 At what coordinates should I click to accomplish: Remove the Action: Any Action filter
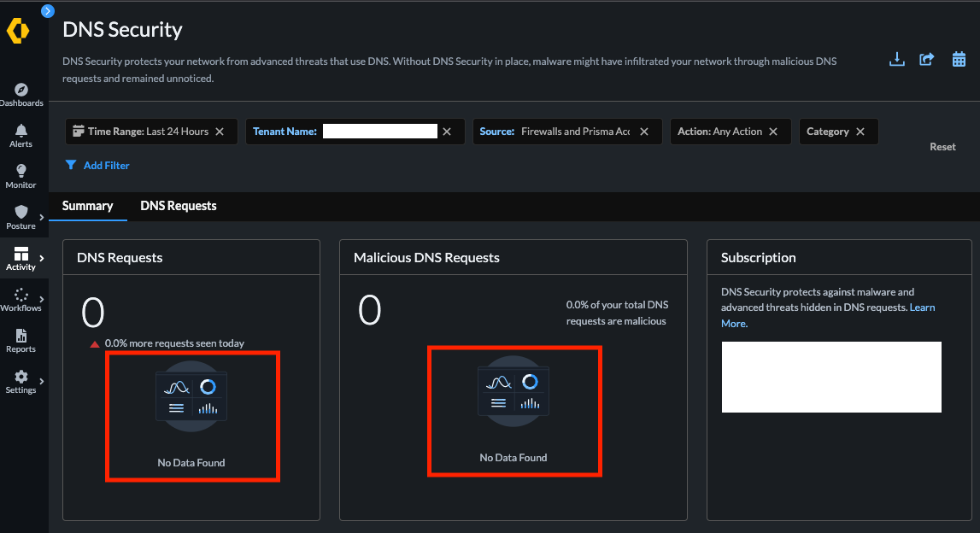point(773,132)
